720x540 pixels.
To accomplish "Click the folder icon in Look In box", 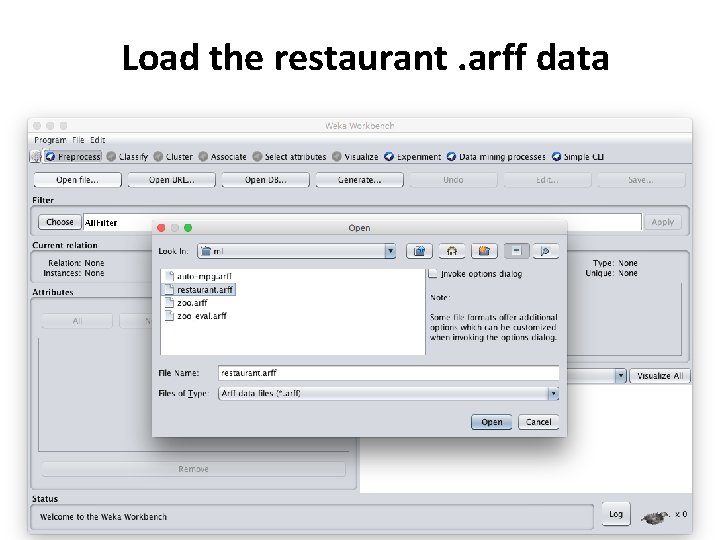I will (206, 251).
